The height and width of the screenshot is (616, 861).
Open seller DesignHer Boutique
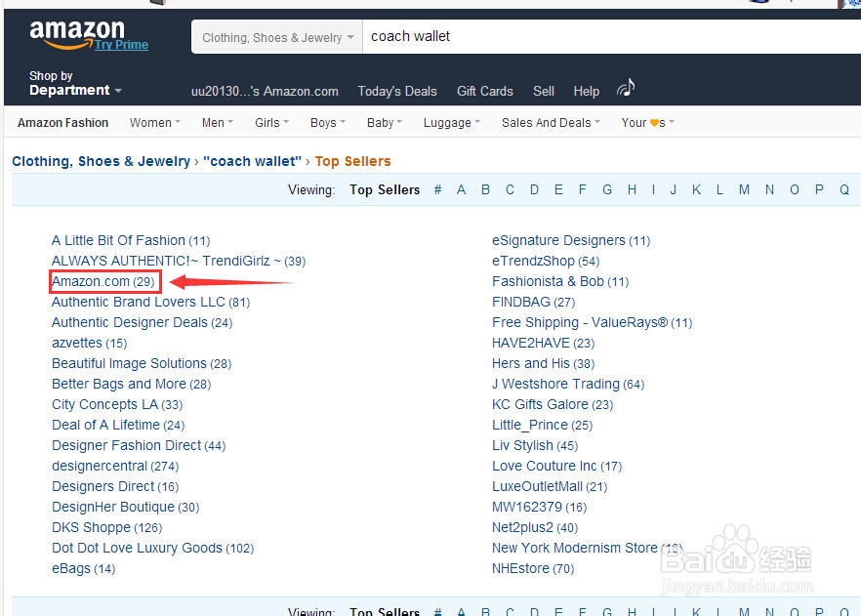pyautogui.click(x=126, y=507)
